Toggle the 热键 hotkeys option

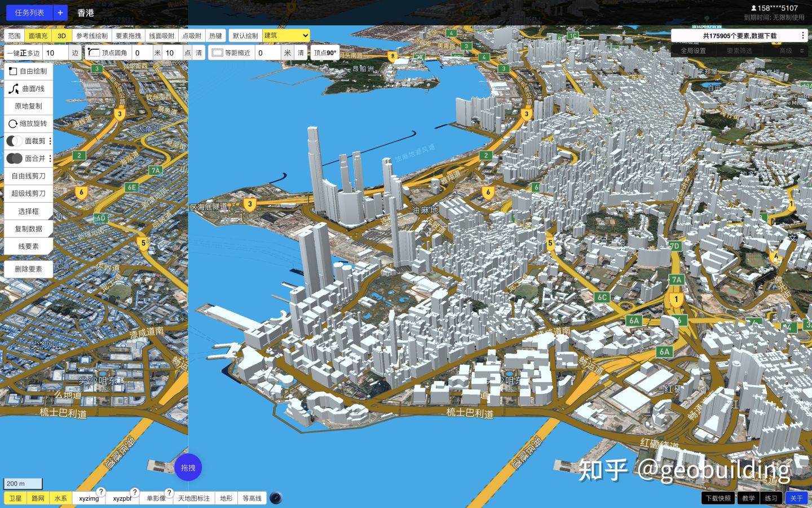[215, 36]
